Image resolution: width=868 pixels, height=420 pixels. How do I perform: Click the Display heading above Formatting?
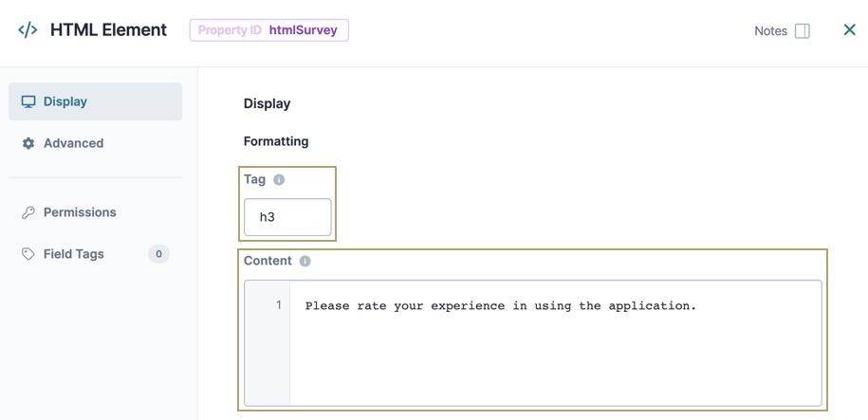[x=267, y=103]
